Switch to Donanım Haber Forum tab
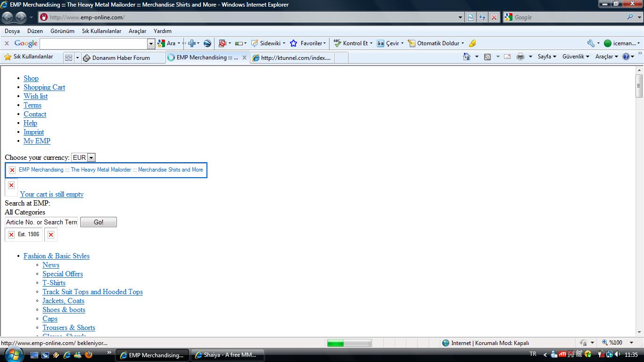 [123, 58]
